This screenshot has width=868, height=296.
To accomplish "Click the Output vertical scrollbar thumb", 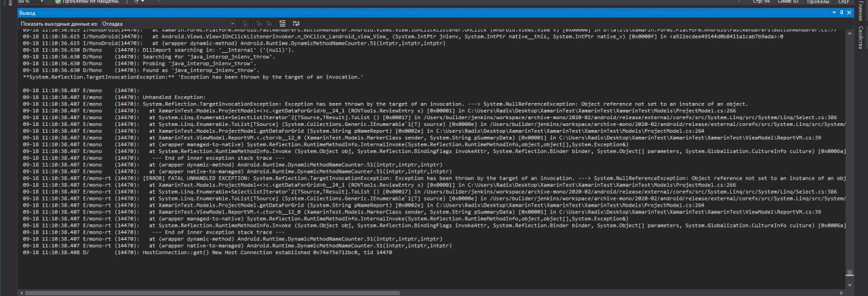I will [849, 272].
